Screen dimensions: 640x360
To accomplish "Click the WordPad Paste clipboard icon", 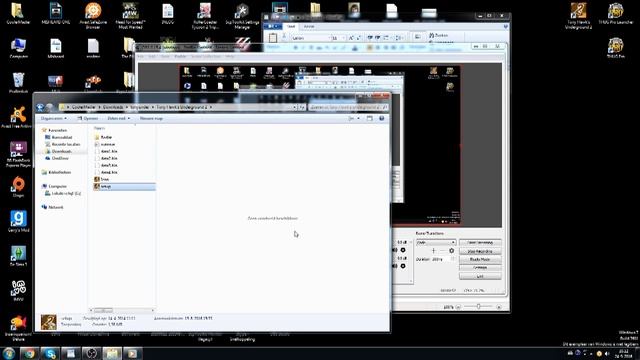I will [273, 38].
